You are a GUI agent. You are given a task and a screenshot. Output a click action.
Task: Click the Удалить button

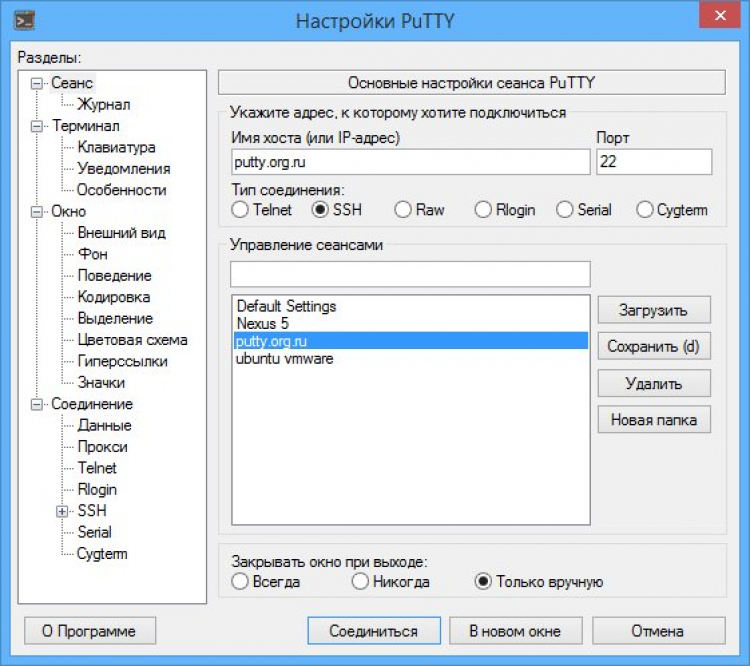point(654,384)
